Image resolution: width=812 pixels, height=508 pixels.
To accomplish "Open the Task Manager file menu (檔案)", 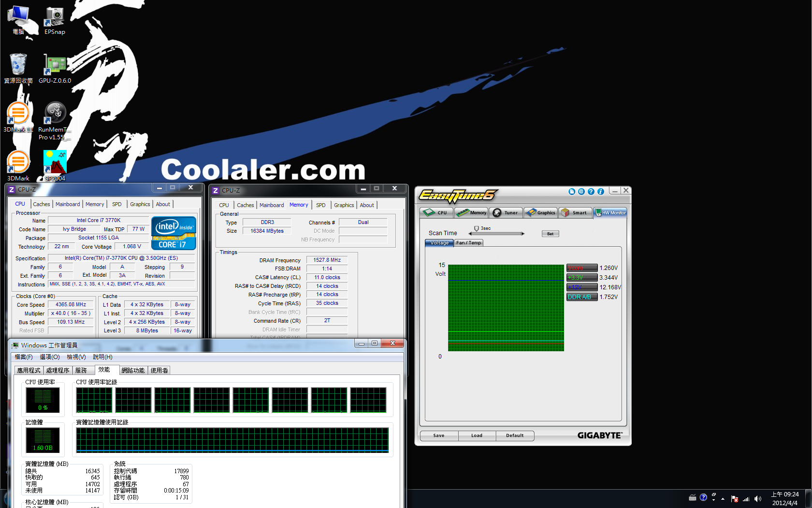I will (x=24, y=357).
